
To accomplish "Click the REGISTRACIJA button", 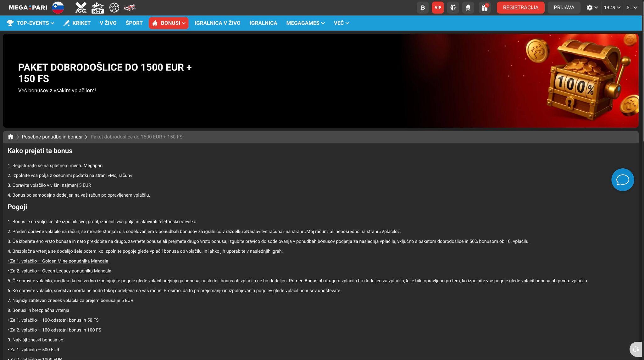I will pos(520,8).
